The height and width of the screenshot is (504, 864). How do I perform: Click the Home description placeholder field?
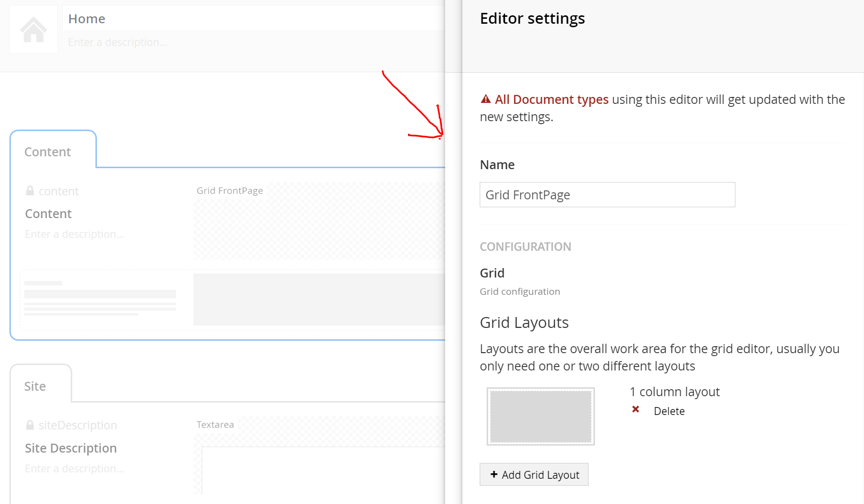point(118,43)
